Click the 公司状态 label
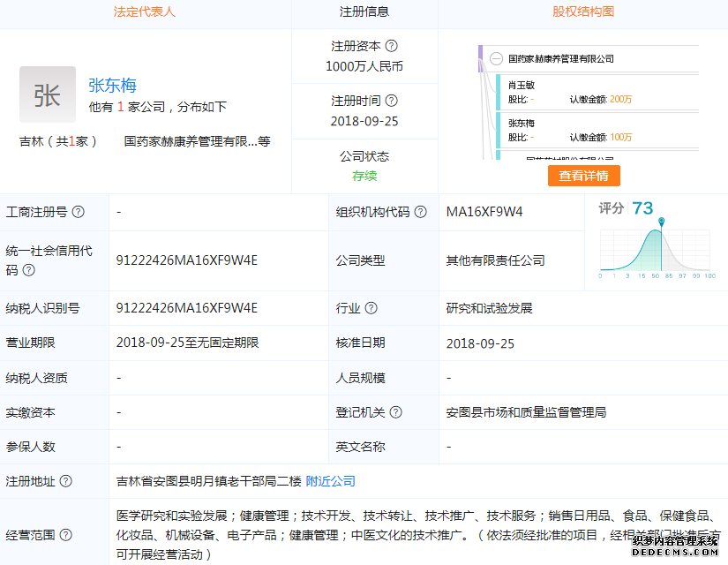 pos(364,156)
